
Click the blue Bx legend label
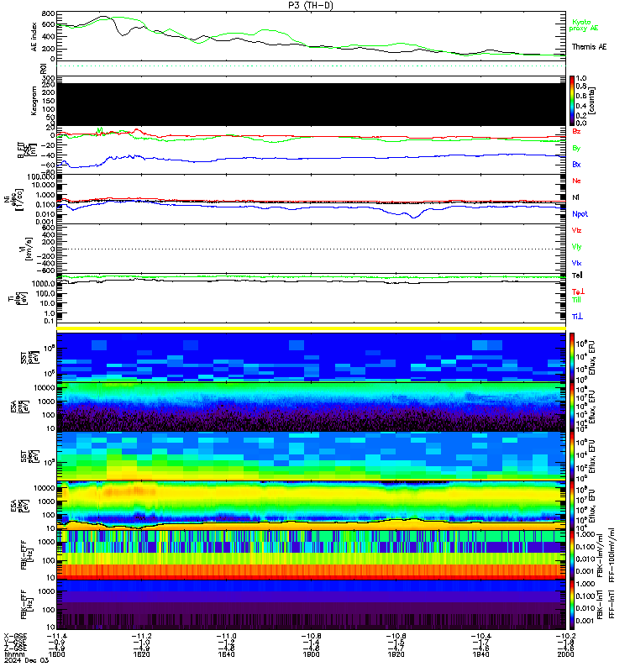(576, 164)
